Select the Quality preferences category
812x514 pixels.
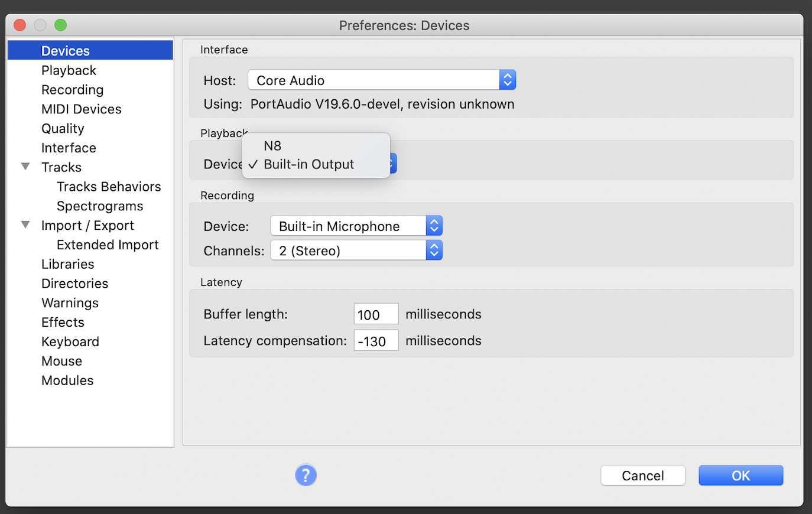63,129
